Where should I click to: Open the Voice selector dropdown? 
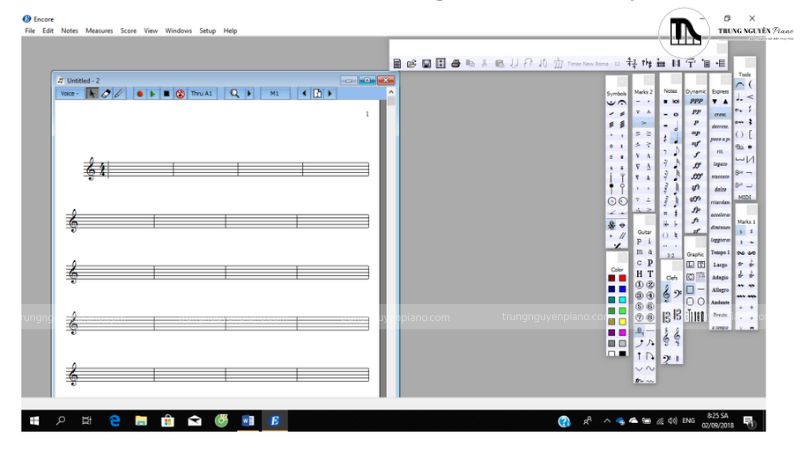click(x=69, y=93)
